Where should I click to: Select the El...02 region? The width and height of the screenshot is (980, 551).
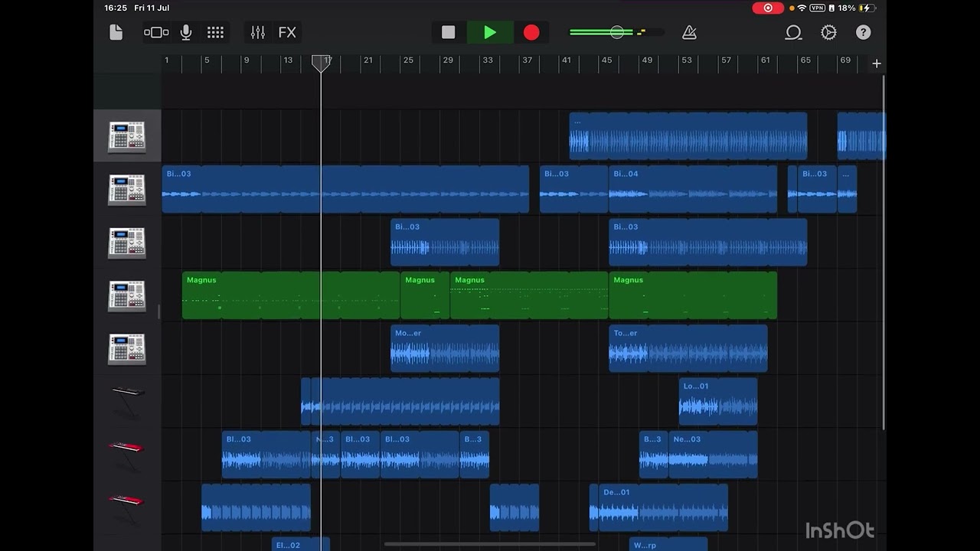point(300,544)
